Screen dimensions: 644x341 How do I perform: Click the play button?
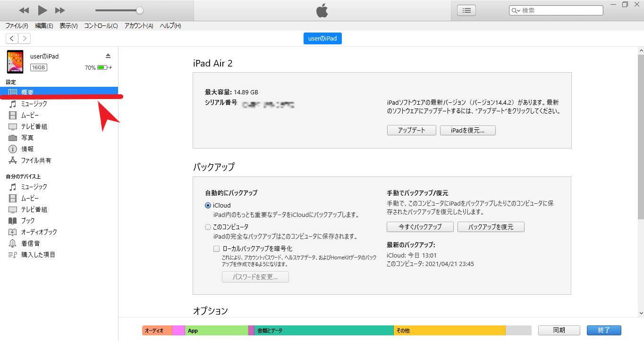click(42, 10)
